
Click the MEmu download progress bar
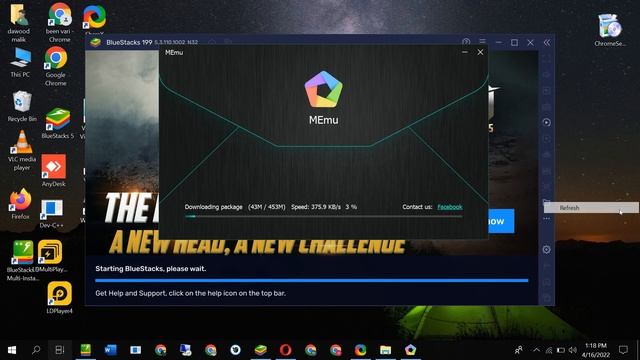coord(324,216)
